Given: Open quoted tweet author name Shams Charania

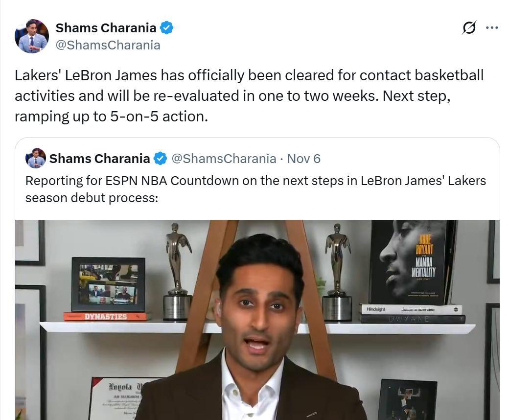Looking at the screenshot, I should (100, 159).
